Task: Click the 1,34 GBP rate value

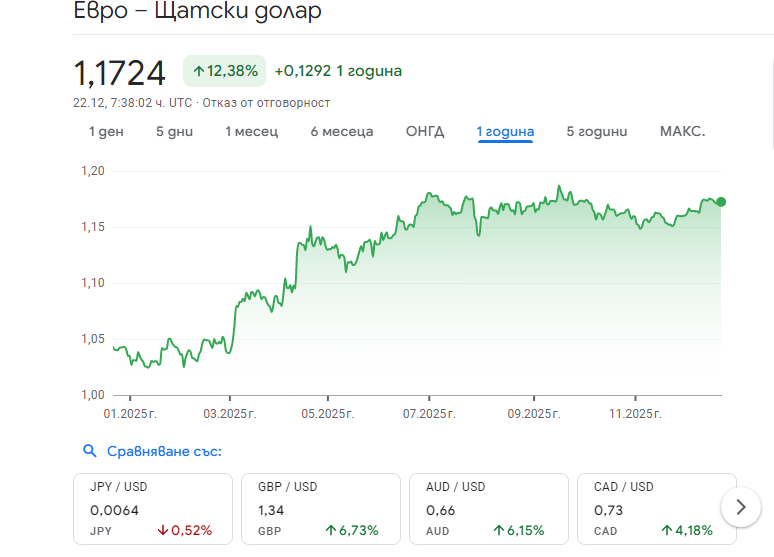Action: pyautogui.click(x=271, y=510)
